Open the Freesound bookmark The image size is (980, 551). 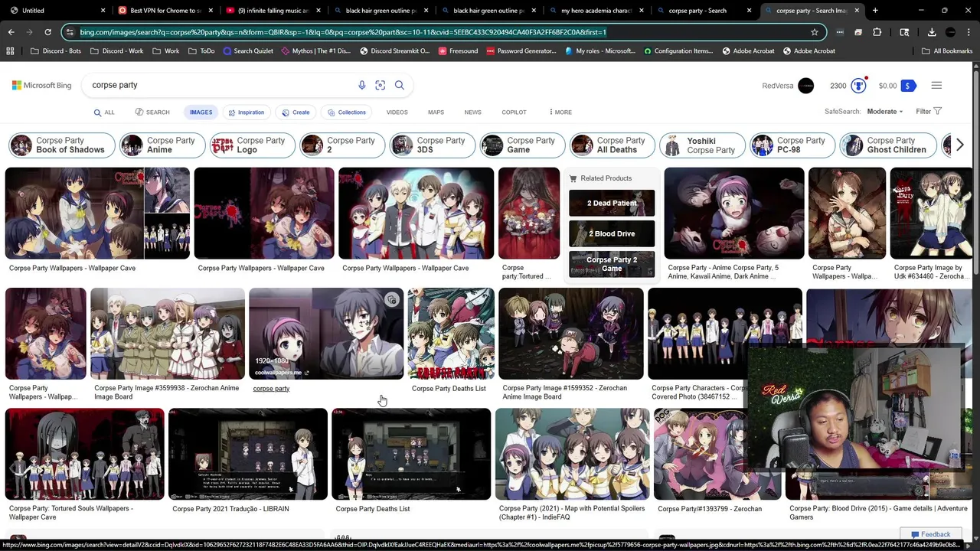coord(458,51)
